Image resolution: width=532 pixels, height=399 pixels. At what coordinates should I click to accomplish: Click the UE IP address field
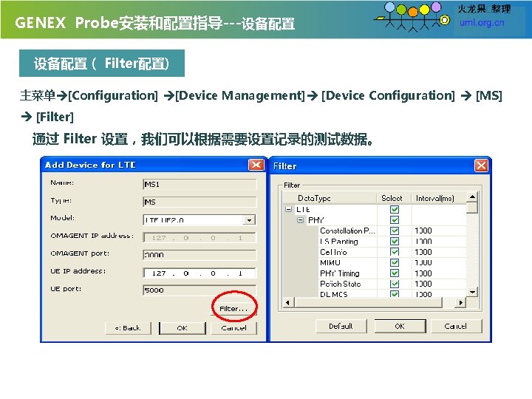tap(199, 273)
